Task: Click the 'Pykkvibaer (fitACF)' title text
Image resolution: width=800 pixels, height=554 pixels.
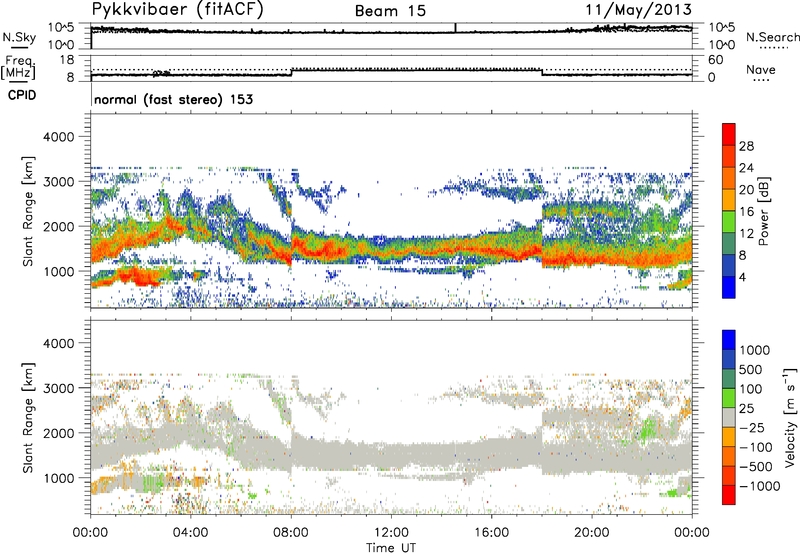Action: pyautogui.click(x=178, y=10)
